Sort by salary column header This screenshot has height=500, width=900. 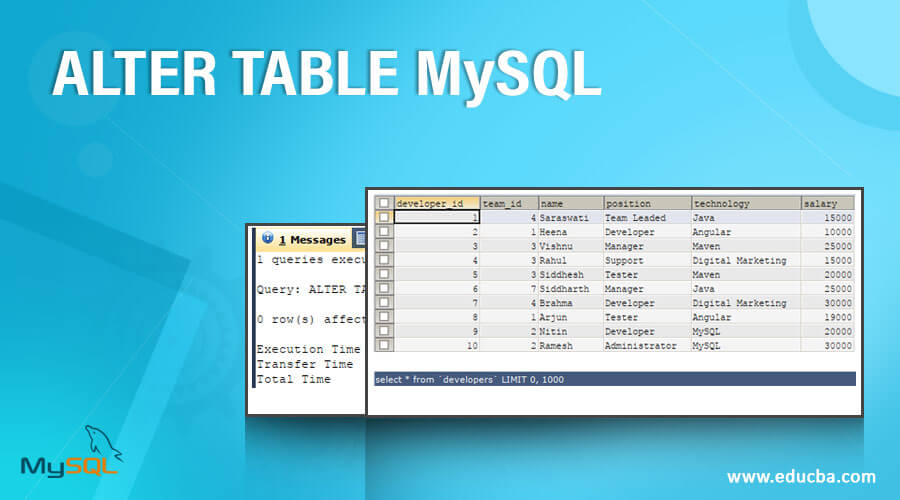[827, 203]
